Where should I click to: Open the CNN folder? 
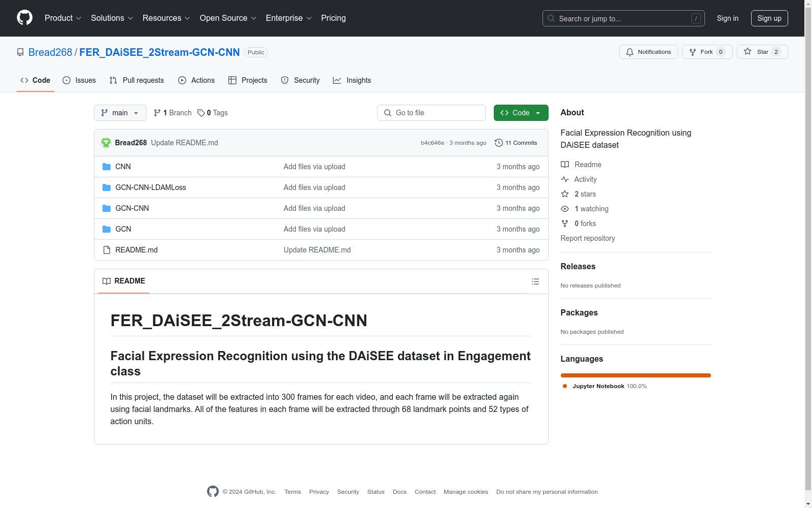(x=123, y=167)
